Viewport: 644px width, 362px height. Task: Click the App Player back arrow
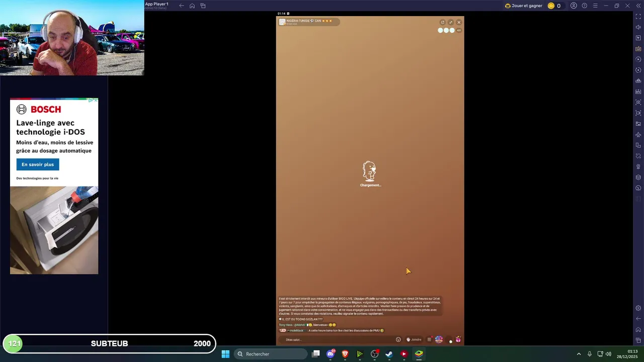[182, 6]
